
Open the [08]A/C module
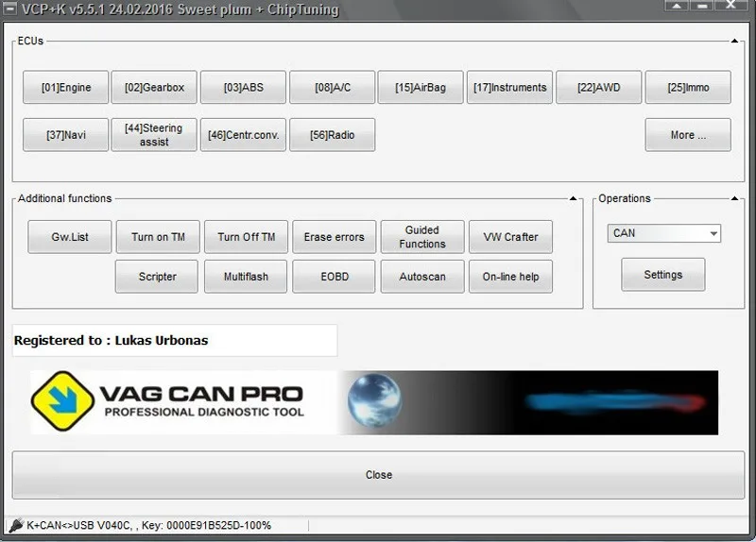click(x=333, y=87)
